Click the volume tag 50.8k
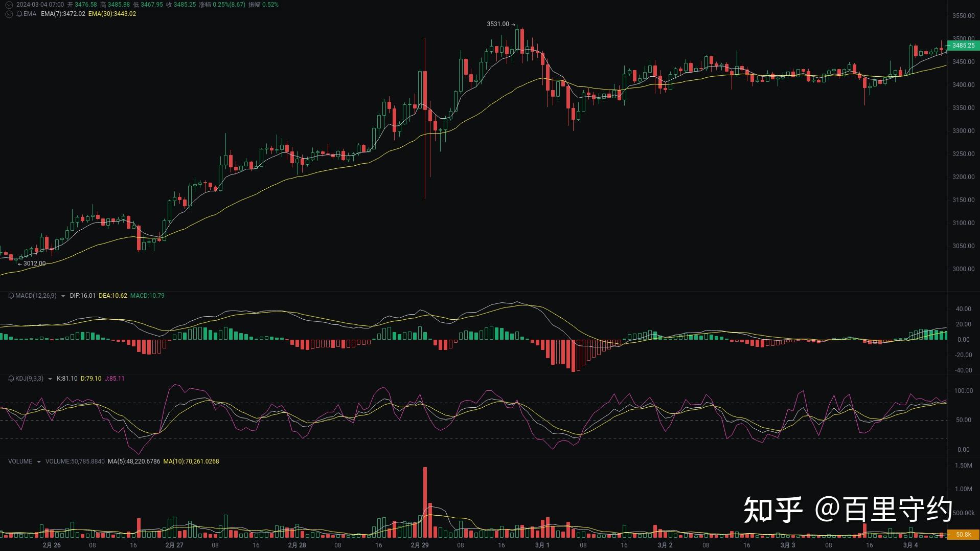Viewport: 980px width, 551px height. pos(963,535)
